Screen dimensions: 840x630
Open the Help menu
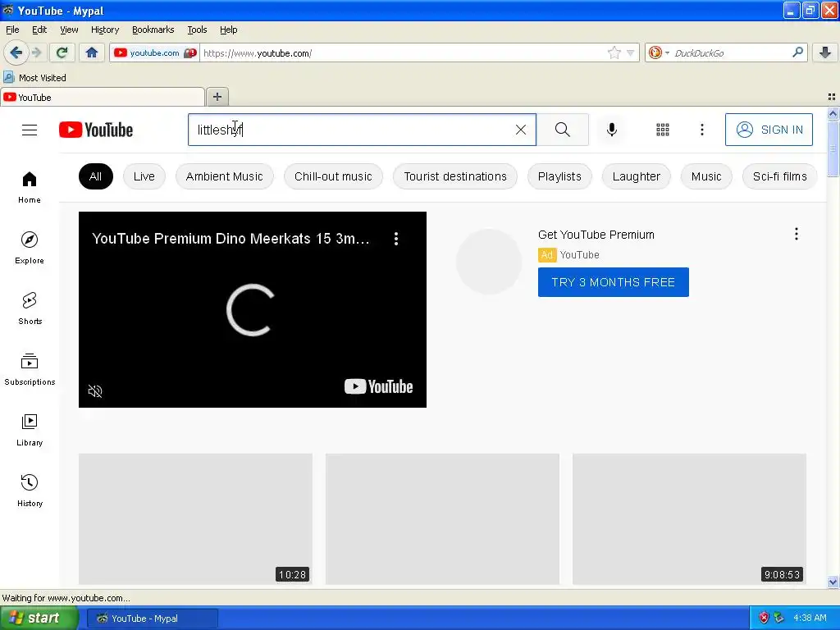point(228,30)
